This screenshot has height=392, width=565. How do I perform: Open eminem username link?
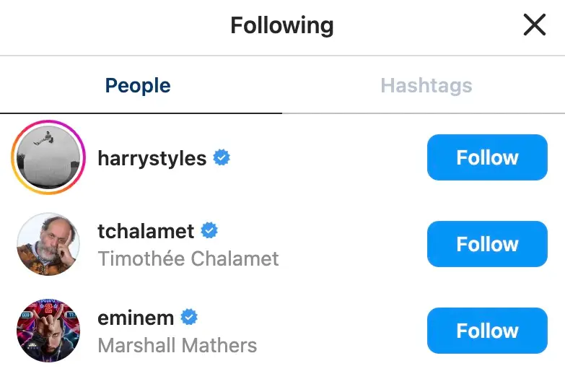[136, 318]
